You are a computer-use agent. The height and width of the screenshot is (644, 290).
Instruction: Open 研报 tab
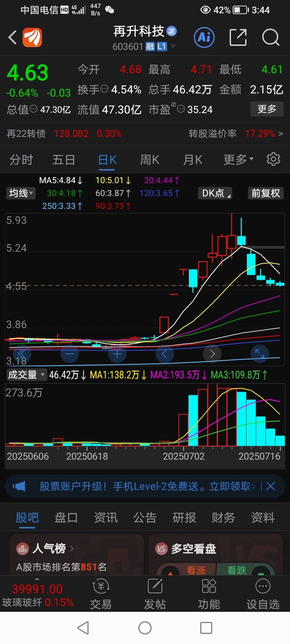(184, 517)
